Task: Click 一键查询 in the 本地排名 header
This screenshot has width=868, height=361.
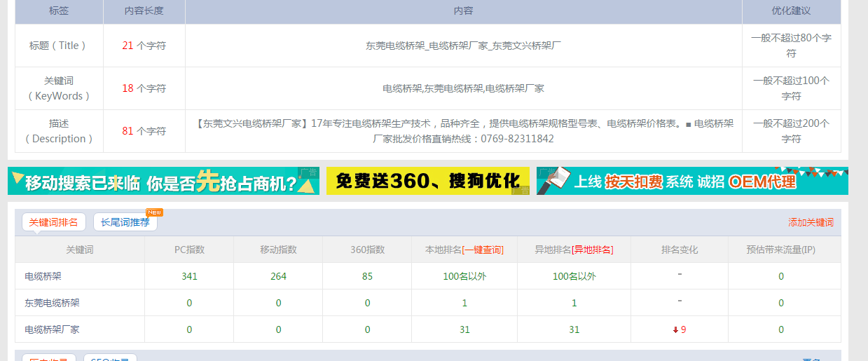Action: pos(482,250)
